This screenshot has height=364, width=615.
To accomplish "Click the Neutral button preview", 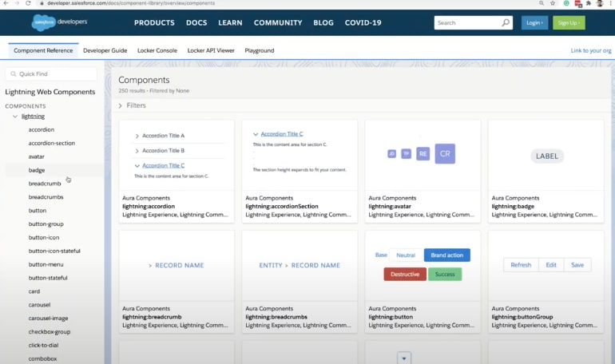I will 406,255.
